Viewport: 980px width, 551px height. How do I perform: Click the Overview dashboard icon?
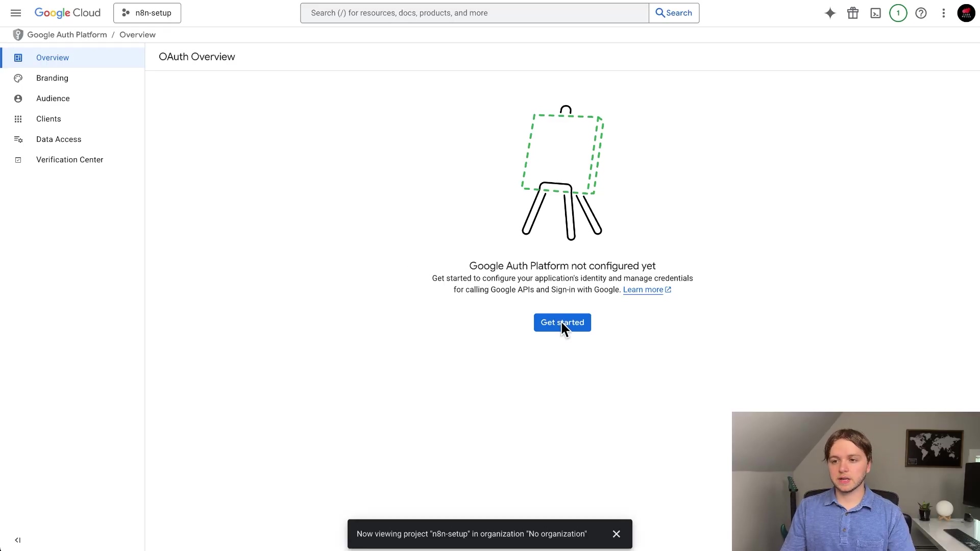pos(18,58)
